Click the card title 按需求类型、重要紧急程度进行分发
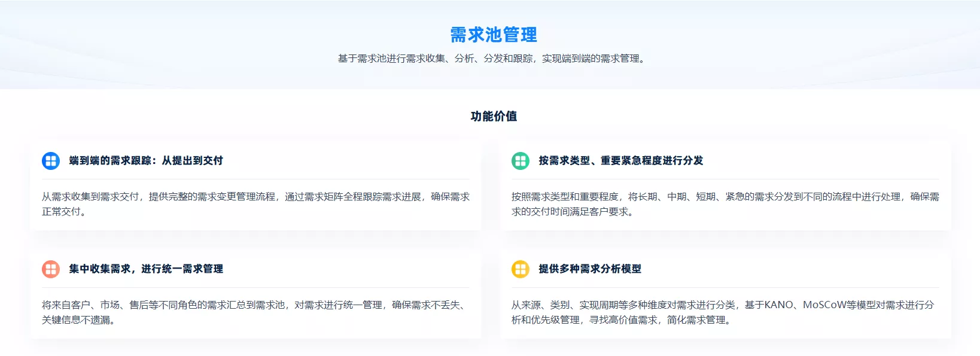 coord(621,160)
